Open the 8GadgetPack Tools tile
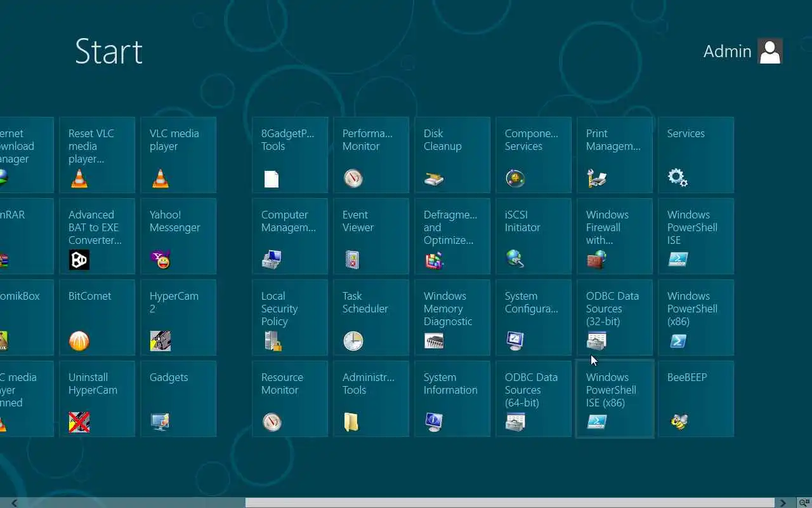The image size is (812, 508). [290, 155]
